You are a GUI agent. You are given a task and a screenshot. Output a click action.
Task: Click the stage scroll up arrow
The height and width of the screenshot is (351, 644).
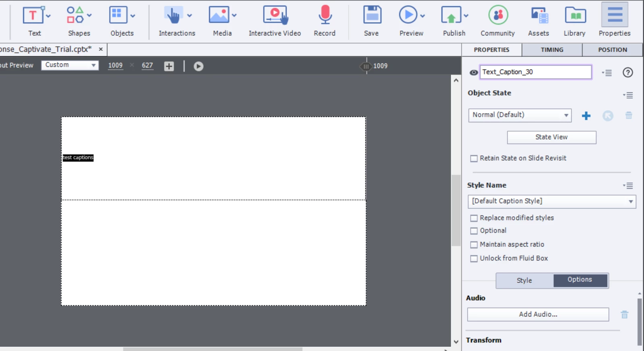[x=456, y=80]
